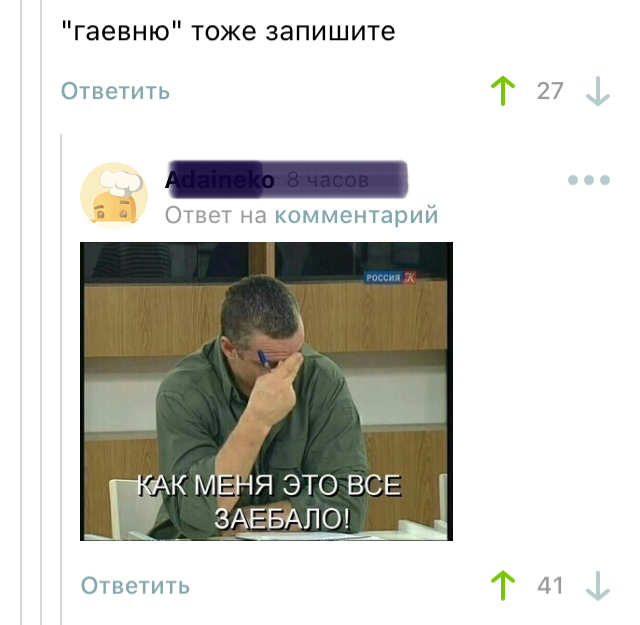Screen dimensions: 640x625
Task: Reply to the meme comment rated 41
Action: tap(135, 585)
